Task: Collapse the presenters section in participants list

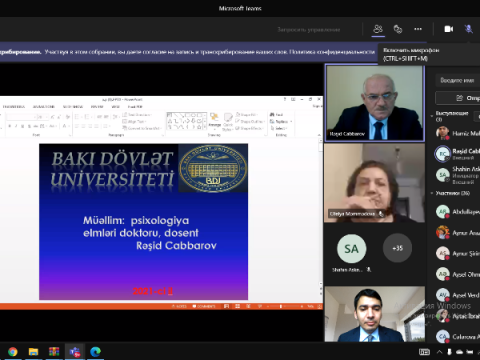Action: (432, 115)
